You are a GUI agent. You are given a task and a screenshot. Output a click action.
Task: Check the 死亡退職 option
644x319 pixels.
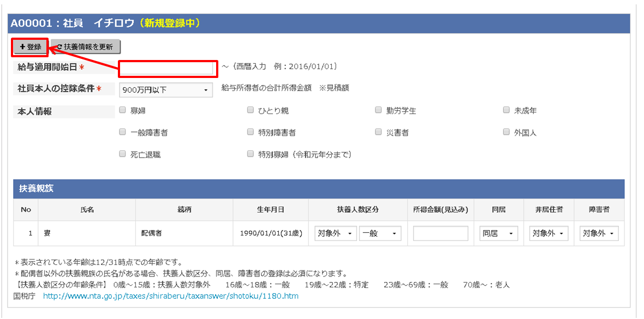122,154
